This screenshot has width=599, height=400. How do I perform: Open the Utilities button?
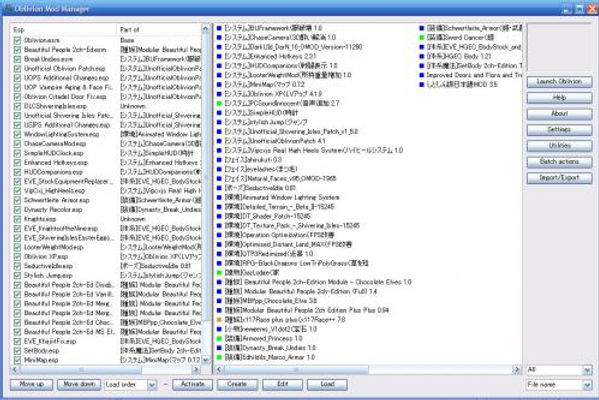(x=559, y=146)
